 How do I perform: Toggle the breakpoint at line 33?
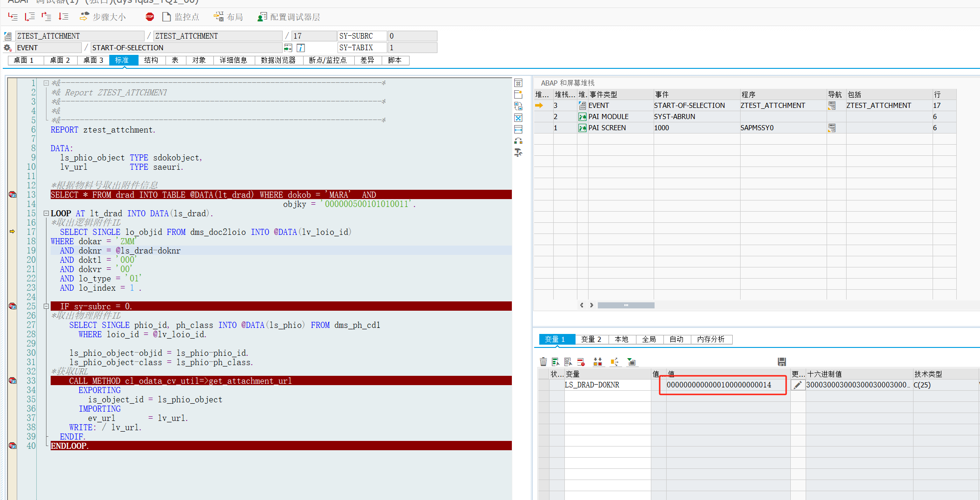pyautogui.click(x=13, y=380)
